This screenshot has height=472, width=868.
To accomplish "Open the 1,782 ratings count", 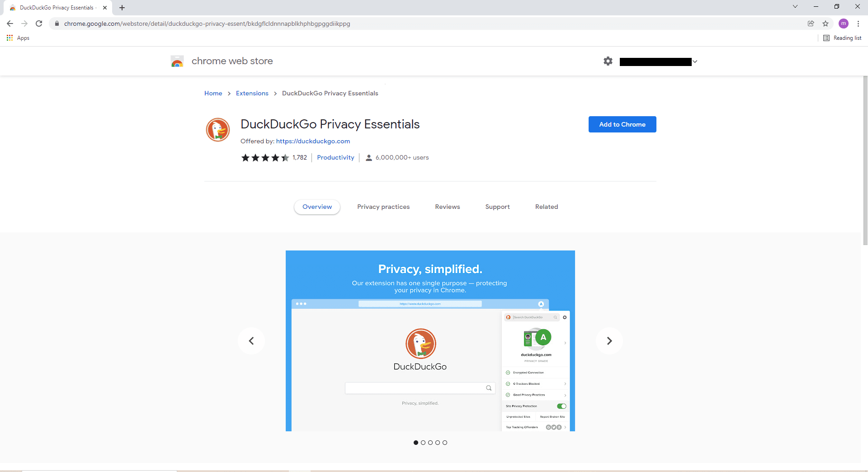I will [299, 157].
